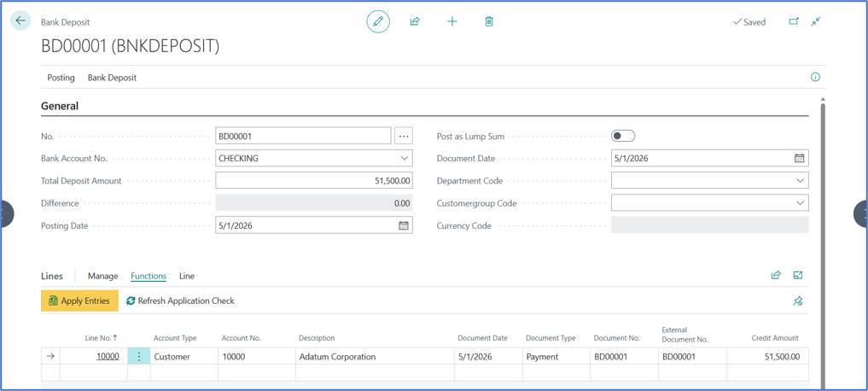Expand Bank Account No. dropdown
868x391 pixels.
coord(404,159)
